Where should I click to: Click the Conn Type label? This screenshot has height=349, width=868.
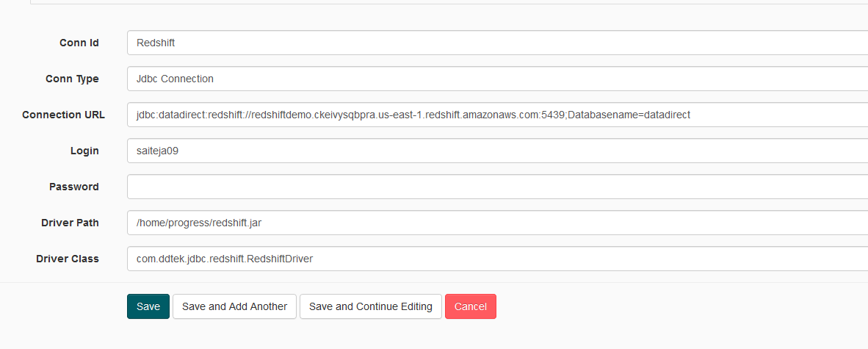click(72, 79)
